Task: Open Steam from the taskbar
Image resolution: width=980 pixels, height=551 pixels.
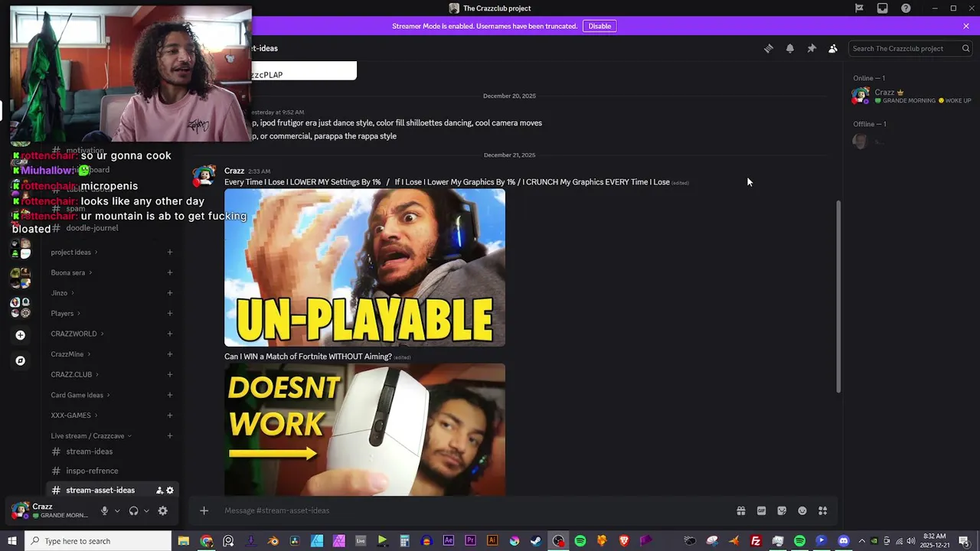Action: tap(536, 541)
